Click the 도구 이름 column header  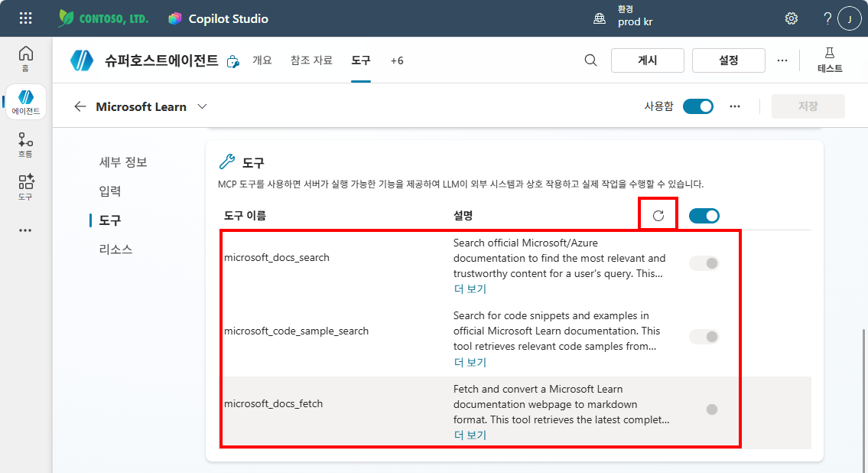[245, 216]
